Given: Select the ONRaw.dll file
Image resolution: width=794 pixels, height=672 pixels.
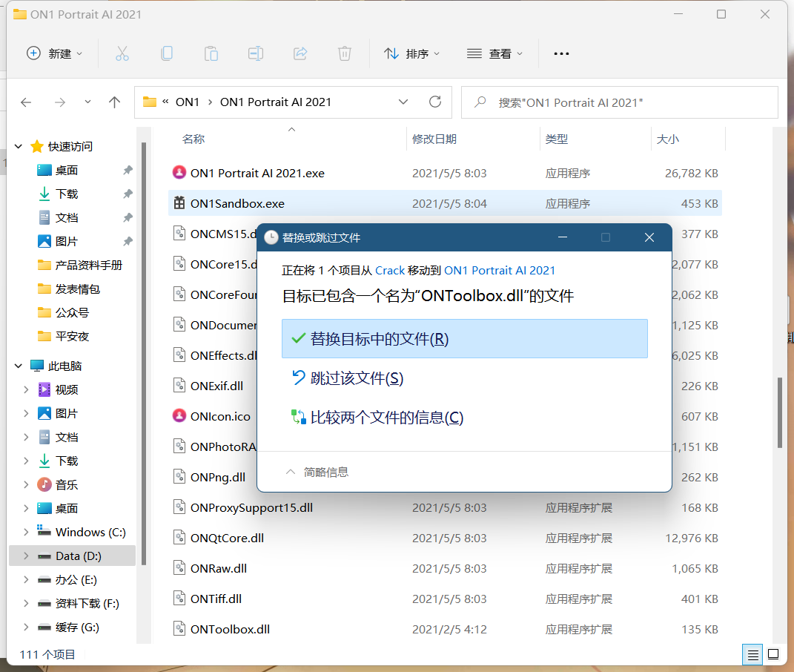Looking at the screenshot, I should click(x=445, y=568).
